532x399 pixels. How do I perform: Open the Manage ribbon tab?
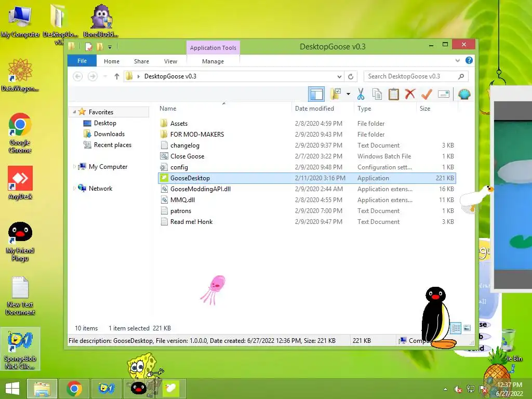tap(213, 61)
